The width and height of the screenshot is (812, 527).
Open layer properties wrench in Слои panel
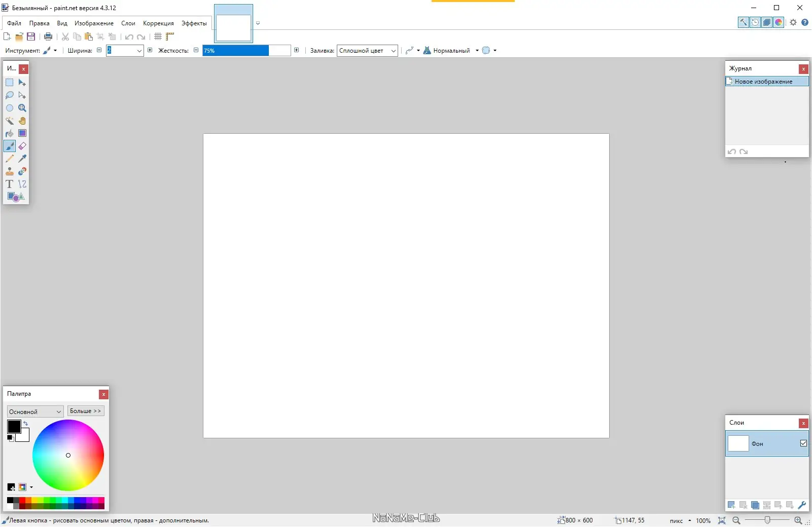click(802, 505)
